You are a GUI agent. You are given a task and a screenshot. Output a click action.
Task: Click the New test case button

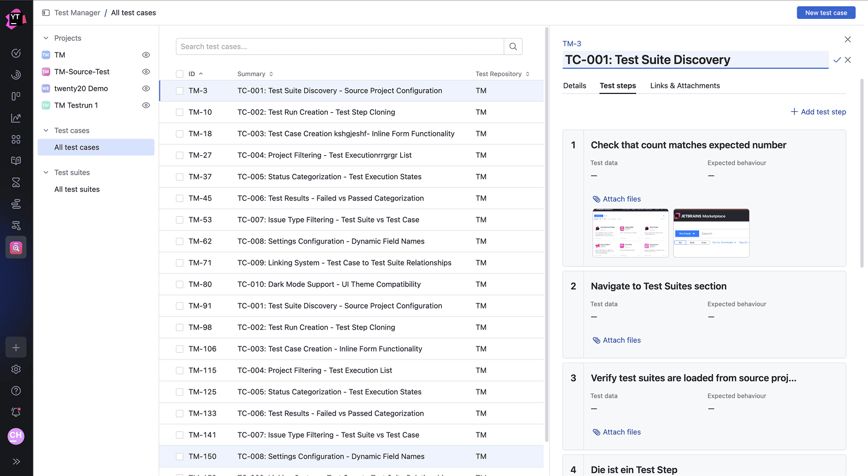pyautogui.click(x=826, y=12)
